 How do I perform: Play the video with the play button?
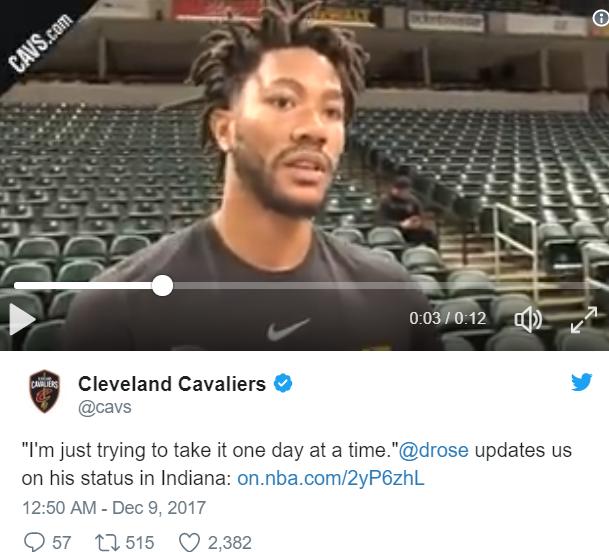tap(22, 319)
